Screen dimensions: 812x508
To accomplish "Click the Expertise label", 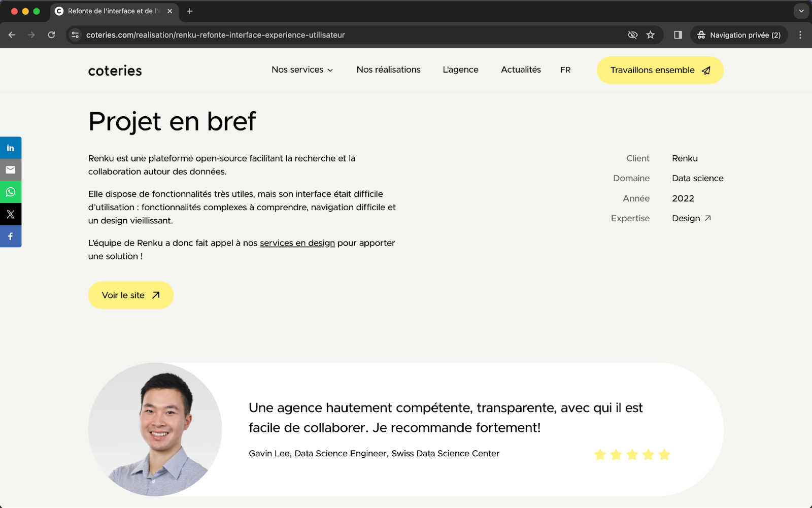I will [630, 218].
